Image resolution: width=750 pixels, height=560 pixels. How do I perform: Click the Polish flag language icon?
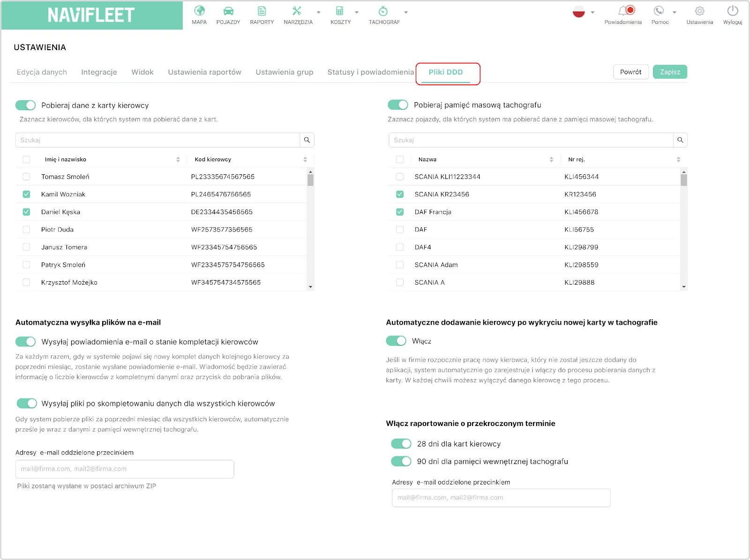[x=579, y=12]
